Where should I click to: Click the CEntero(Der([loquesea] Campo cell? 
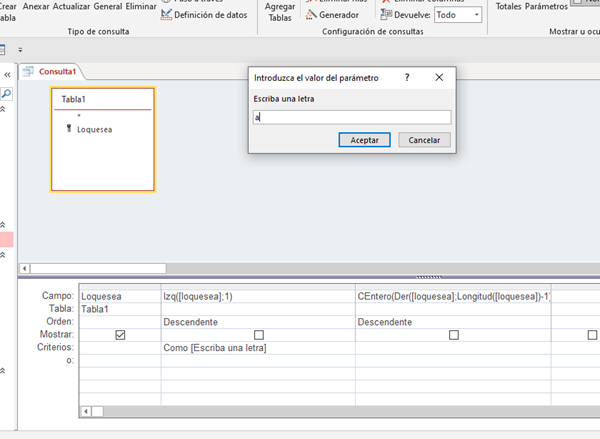(453, 297)
